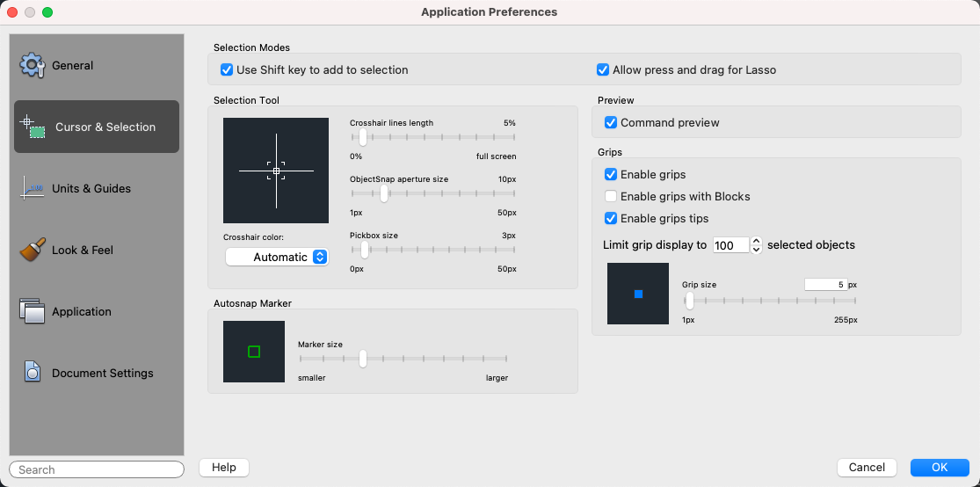Open Document Settings page icon
Image resolution: width=980 pixels, height=487 pixels.
coord(33,373)
